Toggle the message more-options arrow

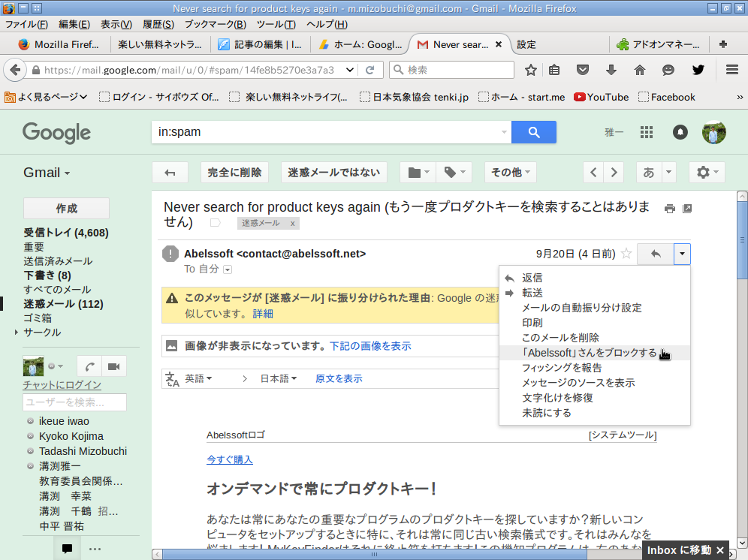682,254
